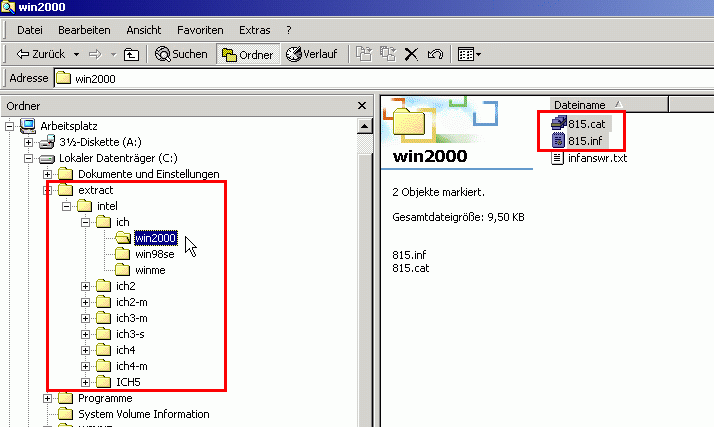
Task: Close the Ordner folder pane
Action: point(362,106)
